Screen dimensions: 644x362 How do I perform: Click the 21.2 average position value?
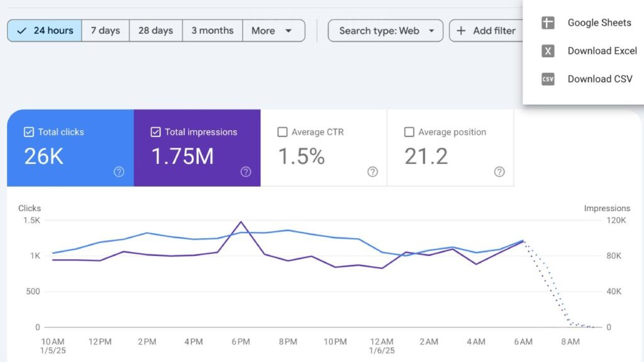[x=426, y=156]
